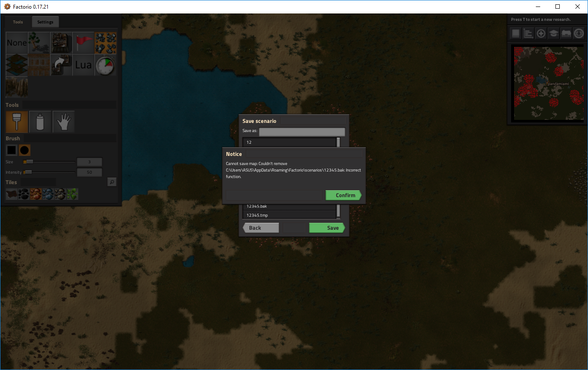The width and height of the screenshot is (588, 370).
Task: Click the Save as name field
Action: point(302,132)
